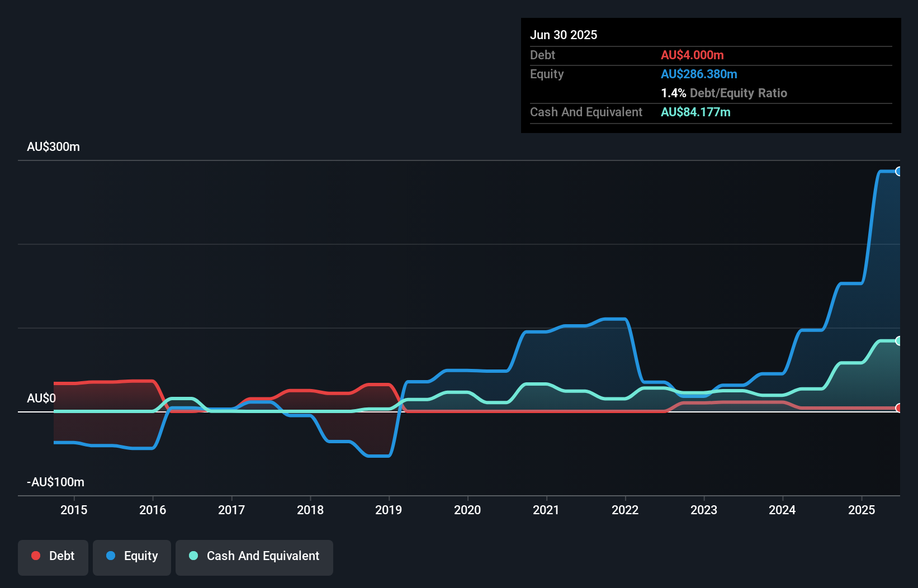This screenshot has width=918, height=588.
Task: Click the red Debt endpoint marker
Action: click(x=898, y=408)
